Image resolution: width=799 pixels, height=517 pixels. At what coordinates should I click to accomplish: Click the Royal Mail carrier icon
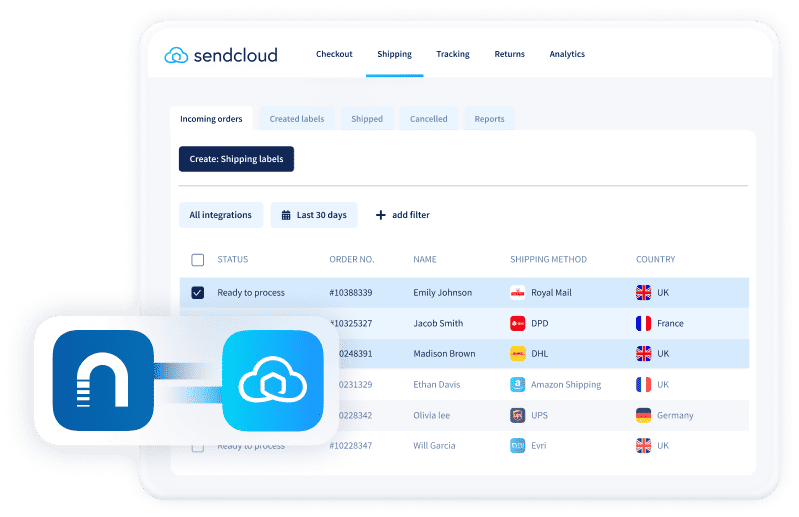[517, 292]
